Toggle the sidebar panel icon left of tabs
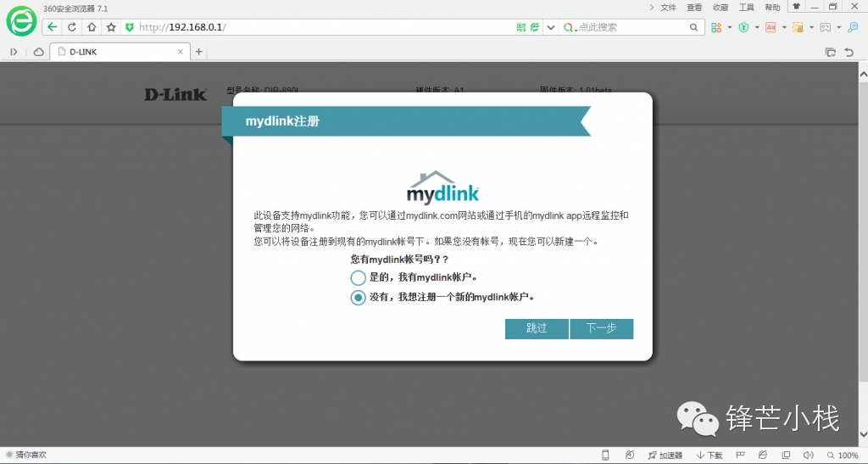The width and height of the screenshot is (868, 464). 14,52
